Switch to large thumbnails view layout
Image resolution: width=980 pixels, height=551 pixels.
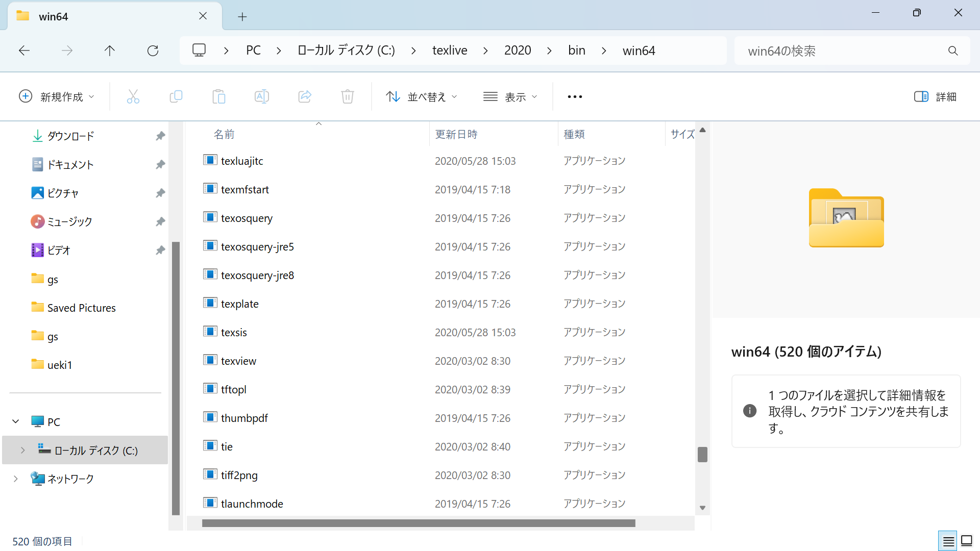coord(967,541)
